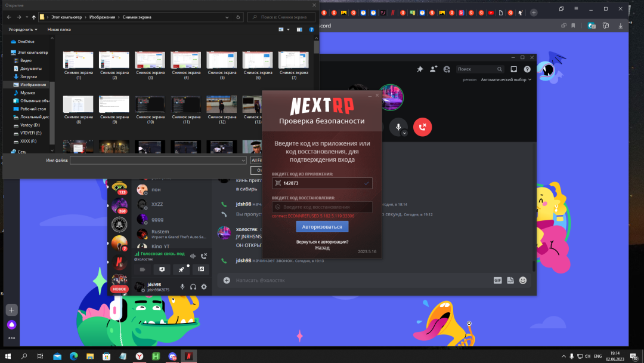Open Yandex Browser from taskbar
644x363 pixels.
point(140,356)
